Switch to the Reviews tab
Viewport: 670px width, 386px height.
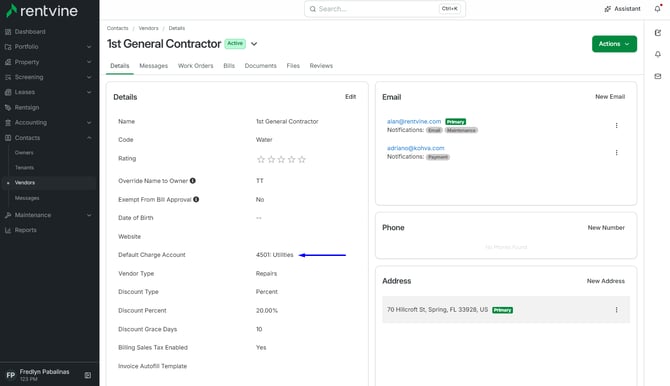pyautogui.click(x=321, y=66)
